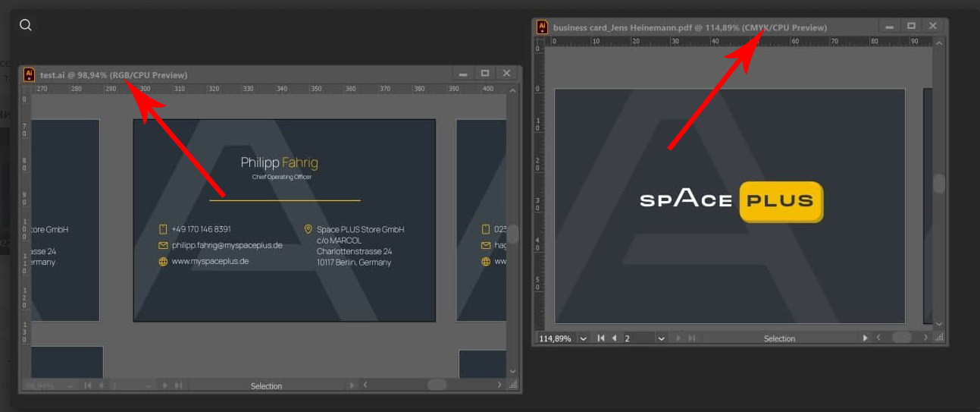Click vertical scrollbar thumb in test.ai window
980x412 pixels.
(x=512, y=234)
